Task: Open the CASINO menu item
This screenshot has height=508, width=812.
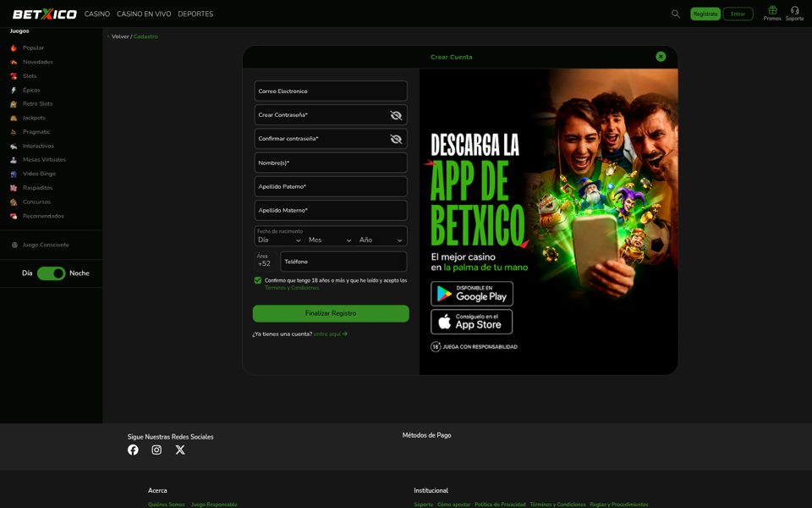Action: [x=96, y=14]
